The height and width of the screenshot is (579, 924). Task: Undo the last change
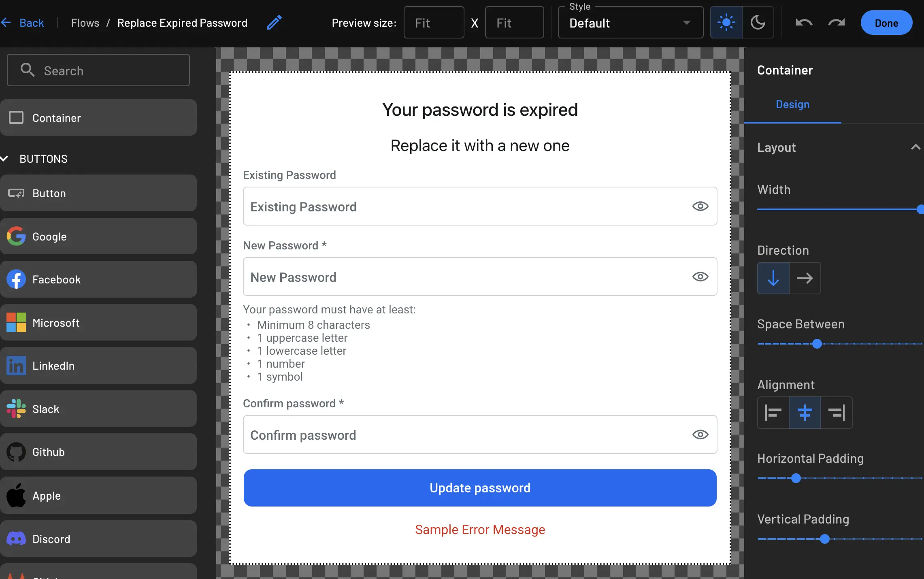pos(804,23)
